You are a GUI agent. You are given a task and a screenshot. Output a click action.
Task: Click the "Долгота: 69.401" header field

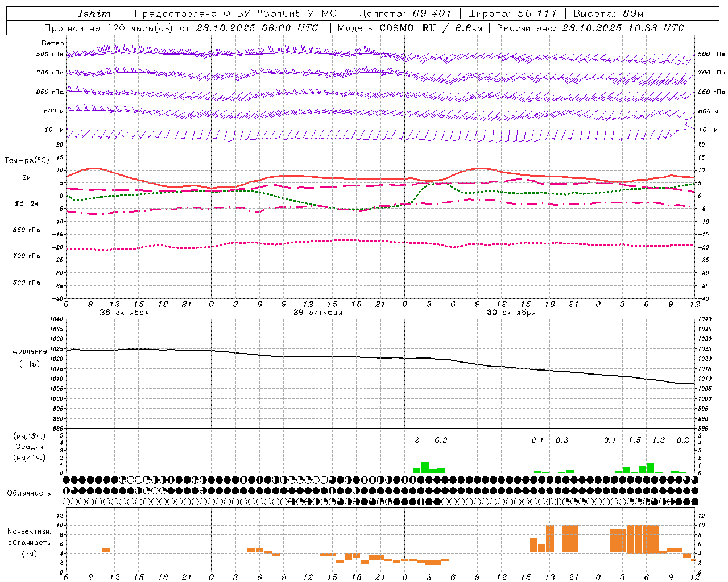coord(404,14)
